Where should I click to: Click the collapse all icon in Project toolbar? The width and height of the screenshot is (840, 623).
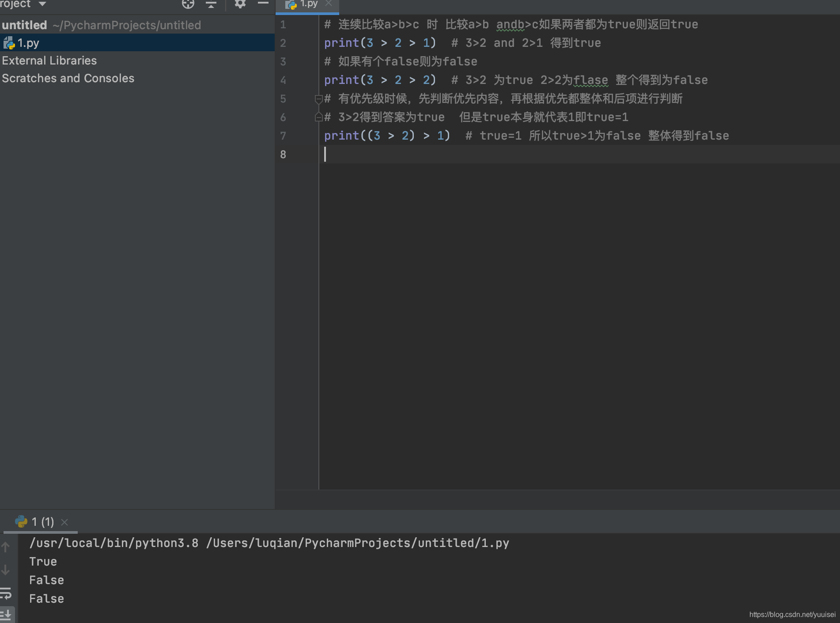[x=211, y=4]
